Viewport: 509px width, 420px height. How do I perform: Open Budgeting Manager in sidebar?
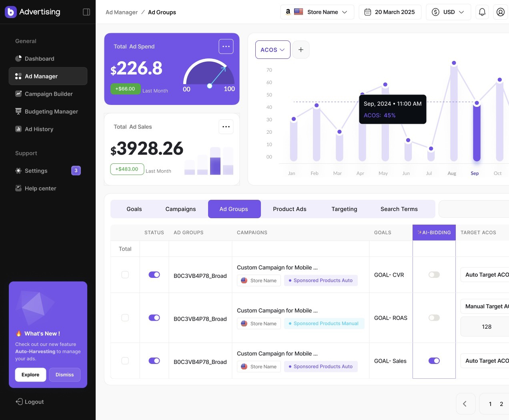51,112
